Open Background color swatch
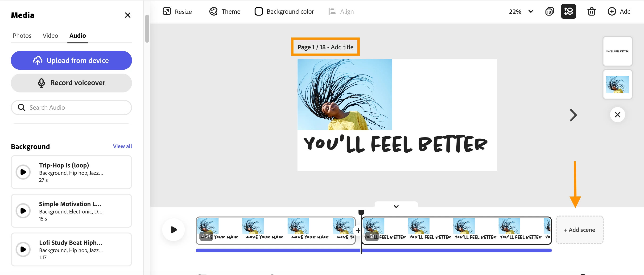 click(259, 12)
